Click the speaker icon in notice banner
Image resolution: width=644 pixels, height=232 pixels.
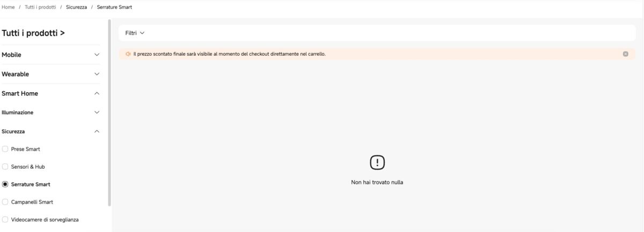(x=128, y=54)
